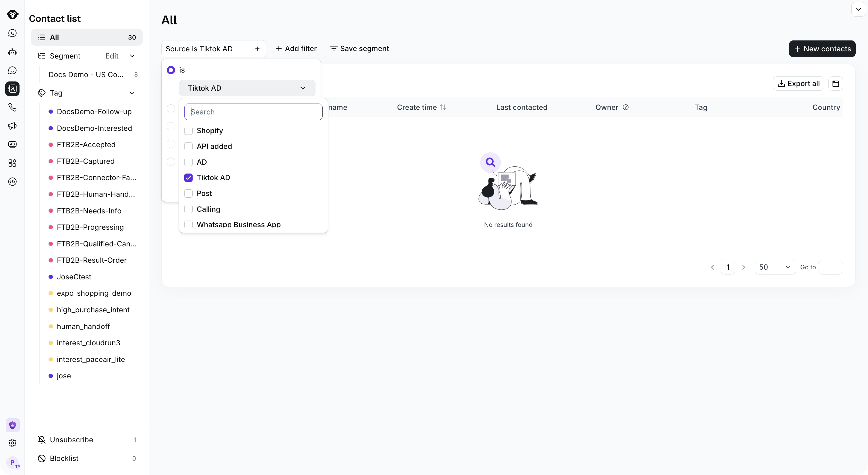Sort by Create time arrows icon

coord(443,107)
